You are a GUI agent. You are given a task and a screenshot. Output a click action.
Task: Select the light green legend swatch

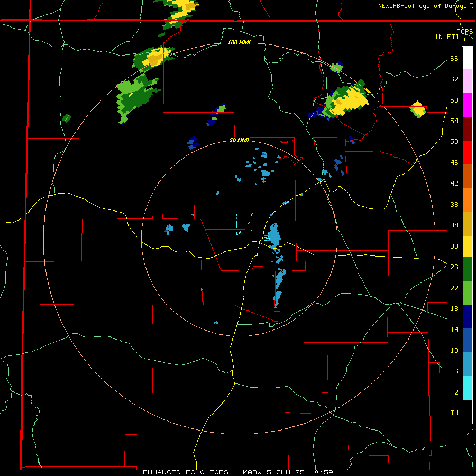coord(467,293)
